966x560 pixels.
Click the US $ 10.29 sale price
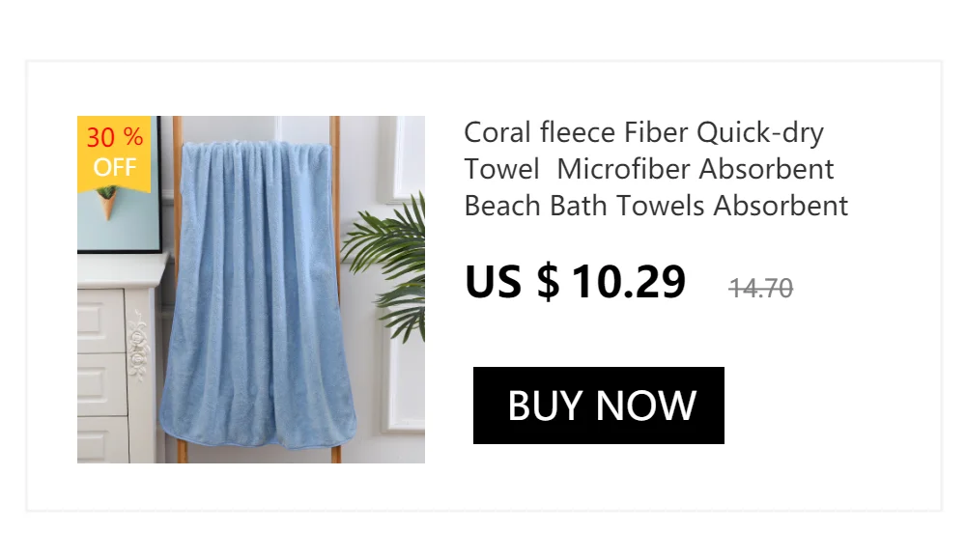coord(576,282)
